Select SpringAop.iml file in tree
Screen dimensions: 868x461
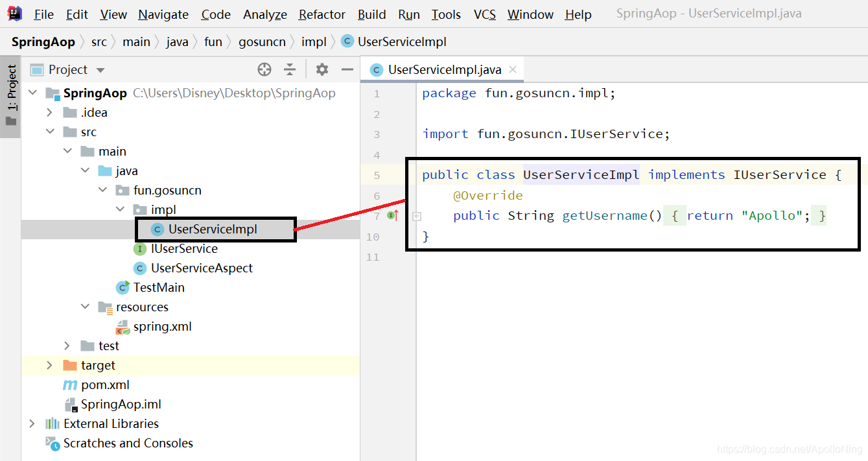click(121, 405)
